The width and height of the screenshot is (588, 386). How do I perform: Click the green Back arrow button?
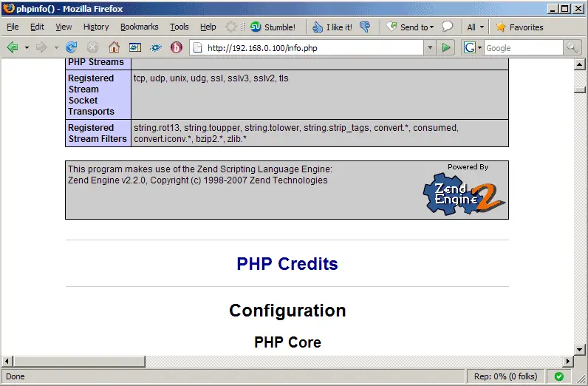(x=13, y=47)
